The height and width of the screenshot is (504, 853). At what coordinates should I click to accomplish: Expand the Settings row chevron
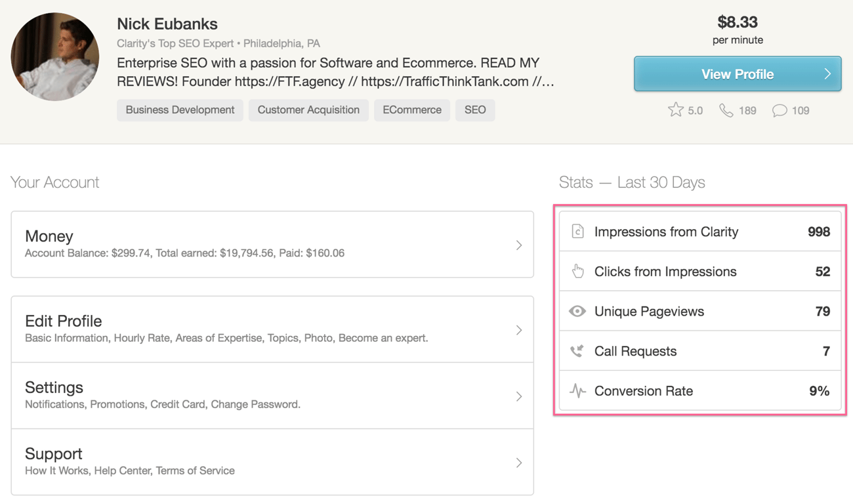point(518,396)
